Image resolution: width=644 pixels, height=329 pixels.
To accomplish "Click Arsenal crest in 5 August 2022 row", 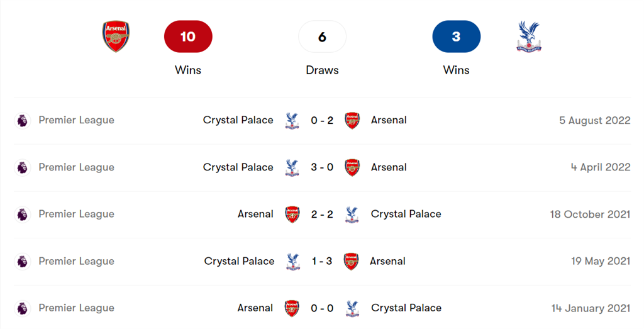I will [x=352, y=120].
